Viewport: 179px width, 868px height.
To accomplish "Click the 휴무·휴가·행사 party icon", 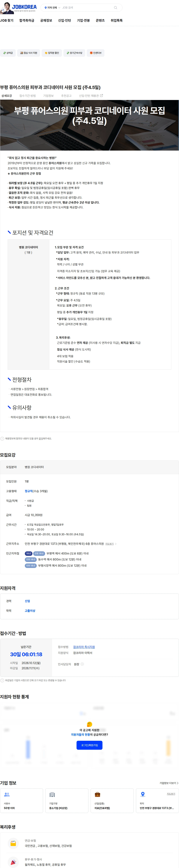I will click(x=13, y=862).
